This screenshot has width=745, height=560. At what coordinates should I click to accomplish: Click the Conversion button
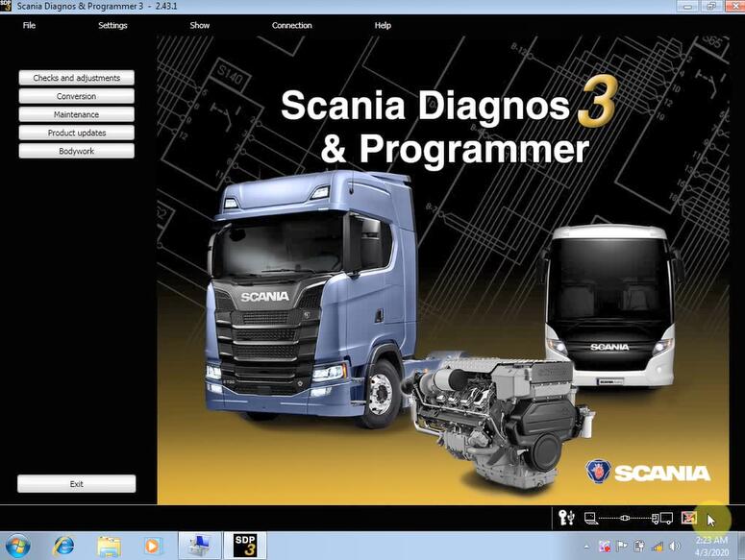coord(77,96)
